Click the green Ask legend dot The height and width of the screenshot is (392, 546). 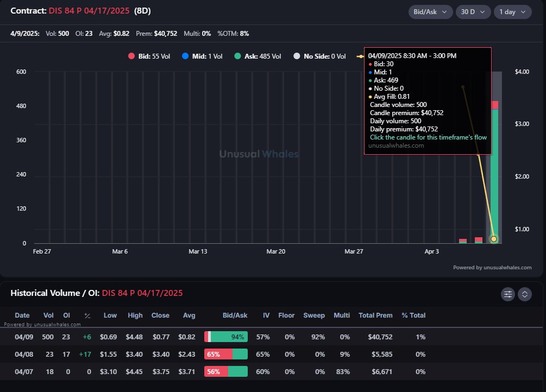[x=237, y=56]
